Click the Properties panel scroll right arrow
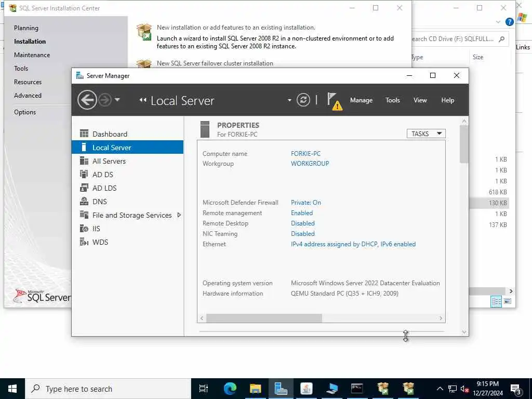Viewport: 532px width, 399px height. pos(441,318)
